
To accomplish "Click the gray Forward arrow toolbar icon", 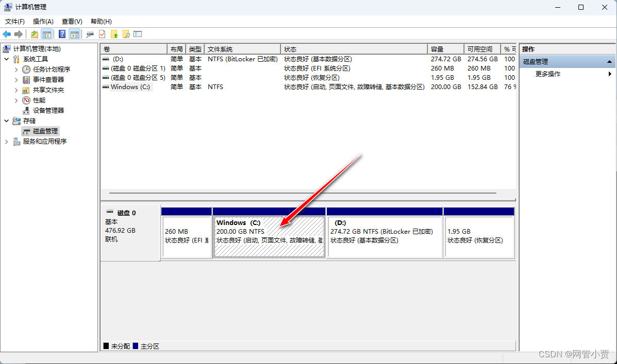I will (x=19, y=34).
